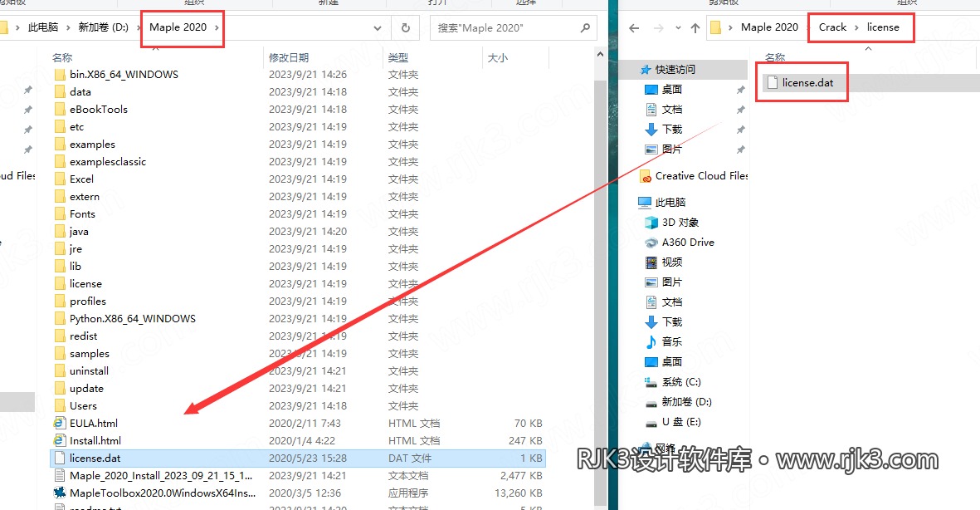Sort by 大小 column
The height and width of the screenshot is (510, 980).
[498, 57]
